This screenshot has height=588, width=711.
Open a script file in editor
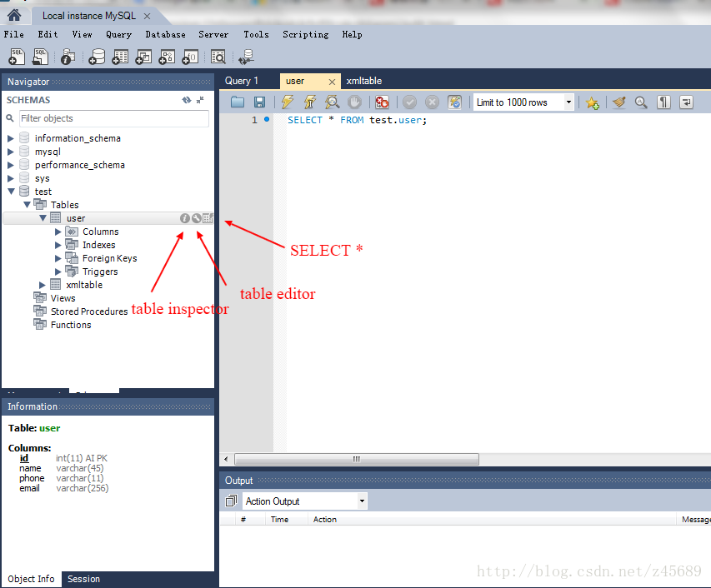(x=238, y=102)
